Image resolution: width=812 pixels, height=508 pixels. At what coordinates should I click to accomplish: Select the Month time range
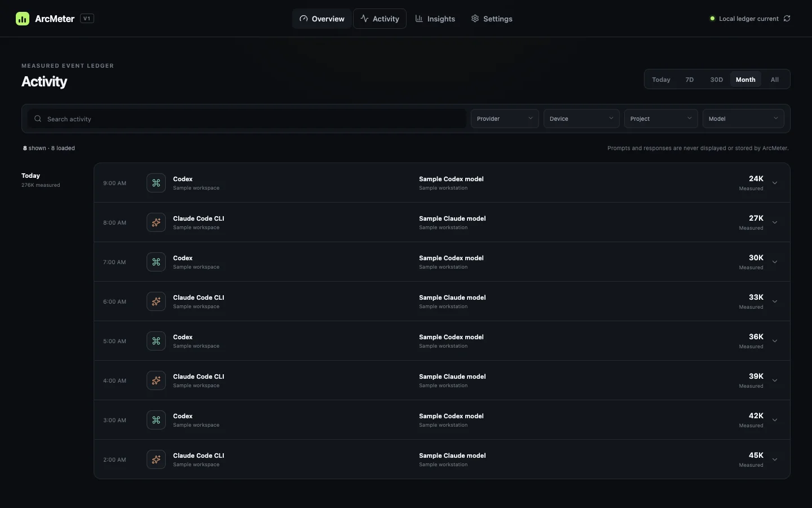pyautogui.click(x=745, y=80)
